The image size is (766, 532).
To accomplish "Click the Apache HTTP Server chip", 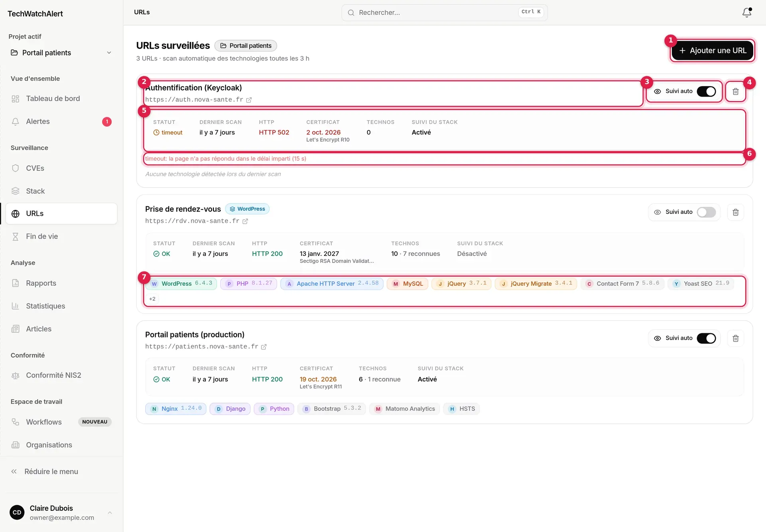I will coord(332,283).
